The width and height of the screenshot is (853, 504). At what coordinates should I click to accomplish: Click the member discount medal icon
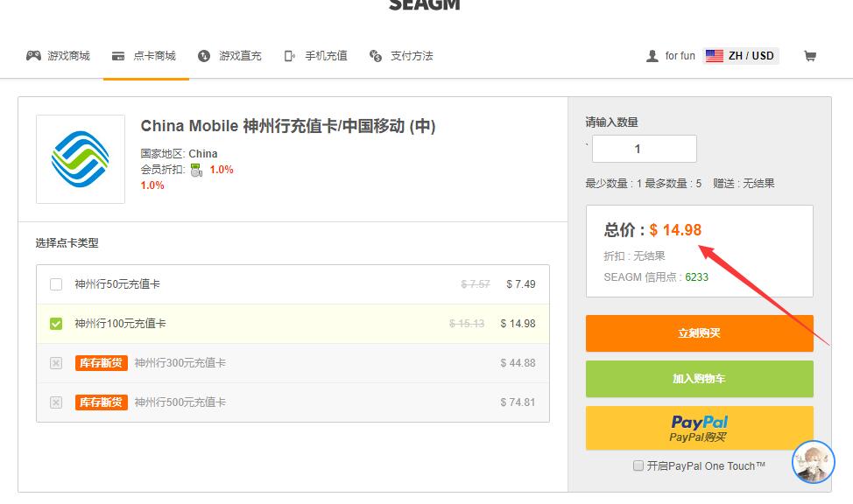[196, 170]
